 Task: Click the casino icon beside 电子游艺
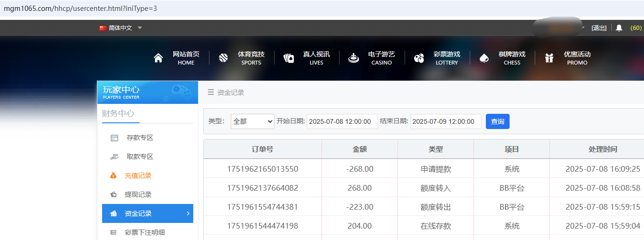353,58
